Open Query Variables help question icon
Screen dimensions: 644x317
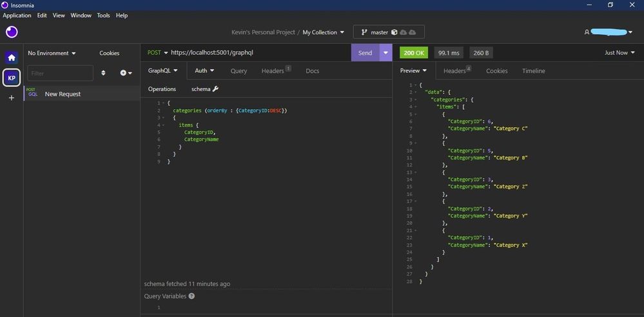coord(191,296)
